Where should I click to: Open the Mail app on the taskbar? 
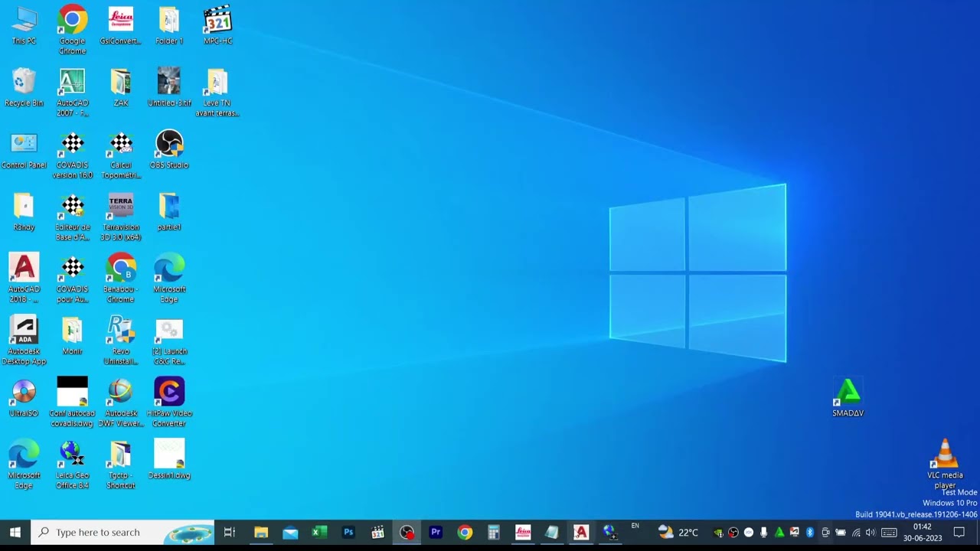pos(290,532)
